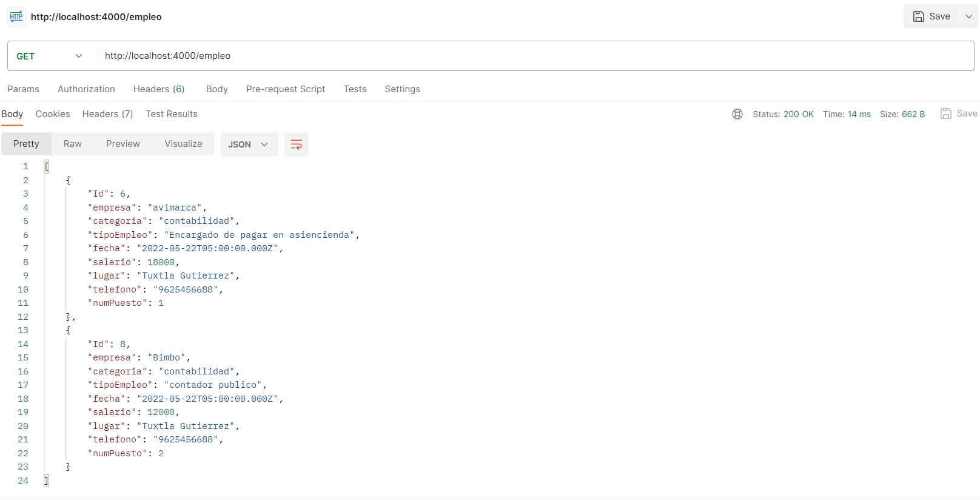Open the dropdown arrow beside top Save
Viewport: 980px width, 500px height.
[x=969, y=16]
